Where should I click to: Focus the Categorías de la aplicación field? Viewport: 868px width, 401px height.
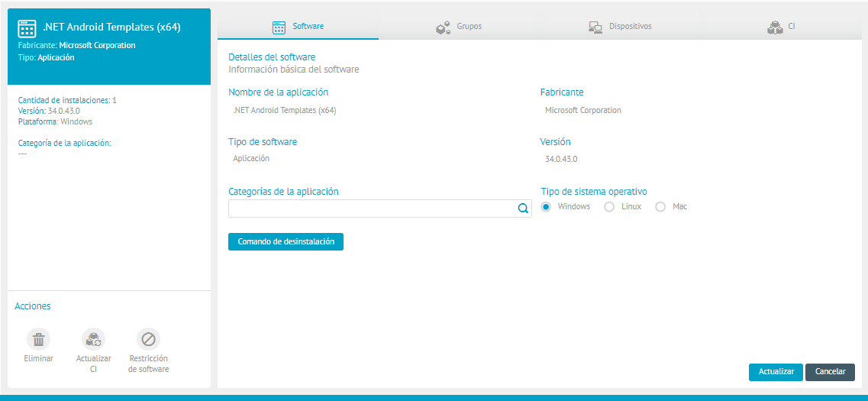click(372, 209)
